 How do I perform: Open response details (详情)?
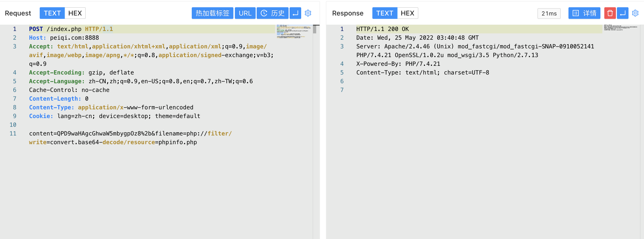[584, 13]
